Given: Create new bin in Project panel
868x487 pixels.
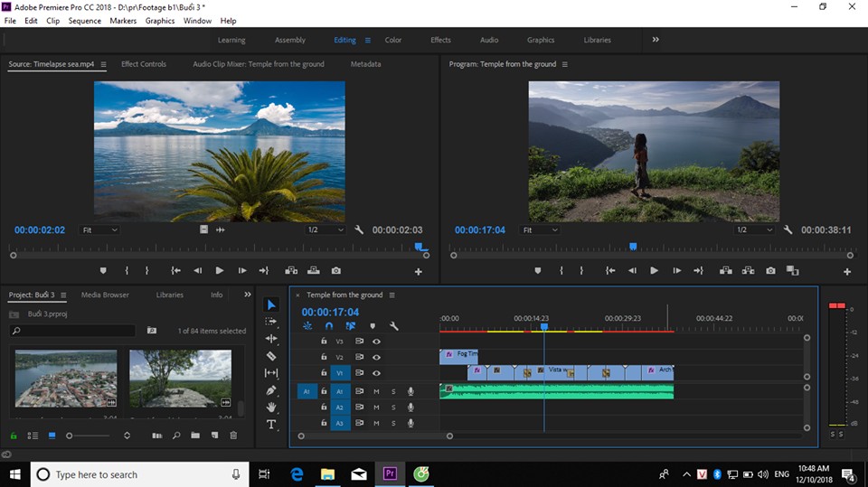Looking at the screenshot, I should 195,435.
